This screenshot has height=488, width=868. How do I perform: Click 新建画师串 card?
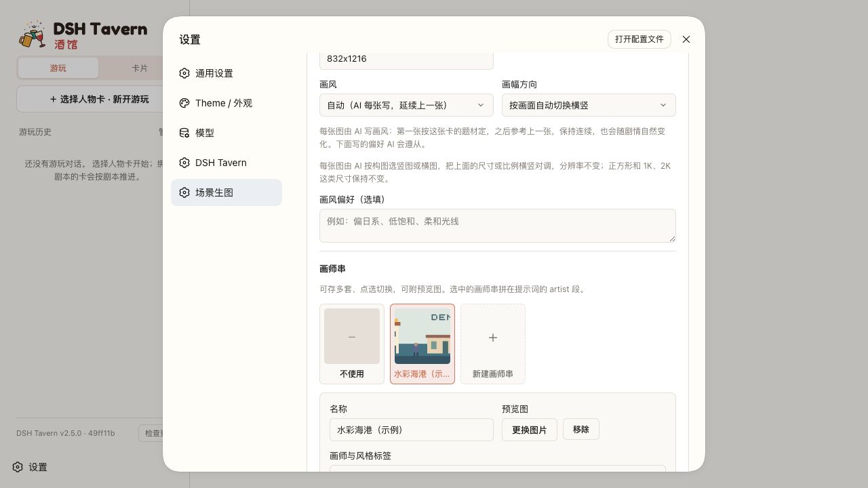(x=493, y=344)
